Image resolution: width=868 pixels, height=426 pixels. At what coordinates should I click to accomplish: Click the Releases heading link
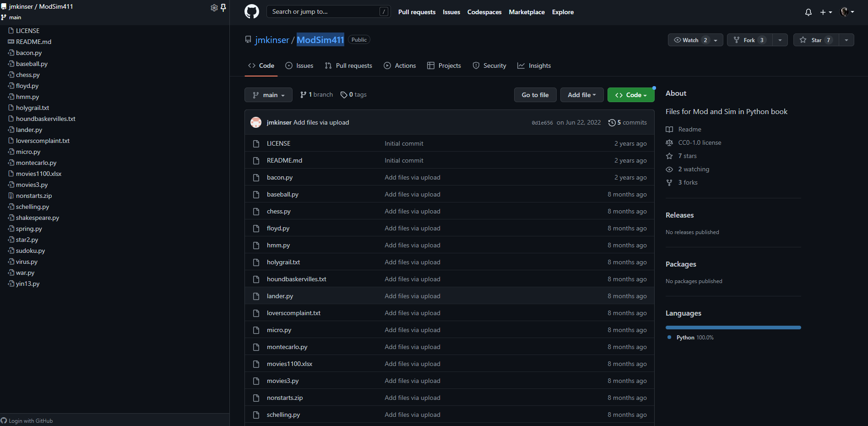click(x=679, y=215)
